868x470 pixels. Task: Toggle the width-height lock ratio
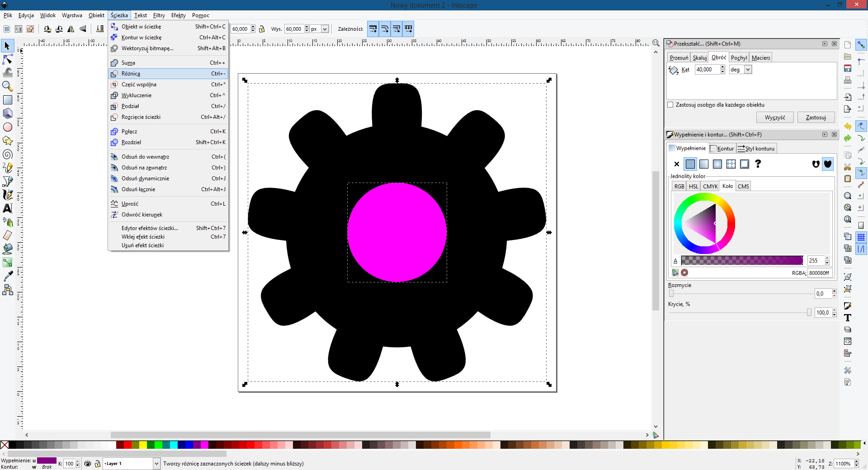(261, 29)
